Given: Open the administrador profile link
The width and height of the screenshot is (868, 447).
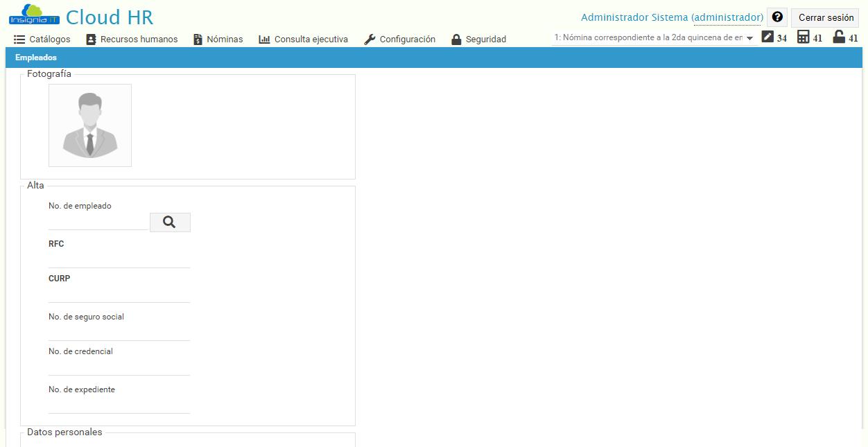Looking at the screenshot, I should point(727,17).
